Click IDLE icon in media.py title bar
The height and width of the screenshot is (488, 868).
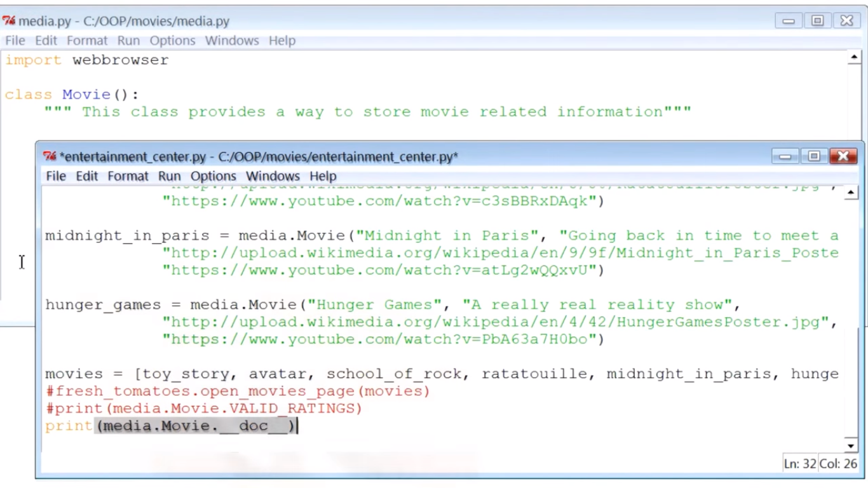pyautogui.click(x=9, y=21)
